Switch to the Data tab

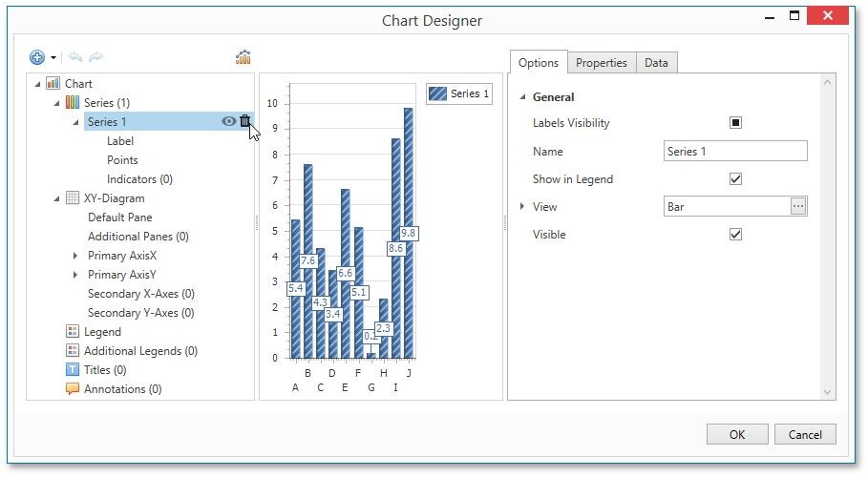tap(656, 63)
